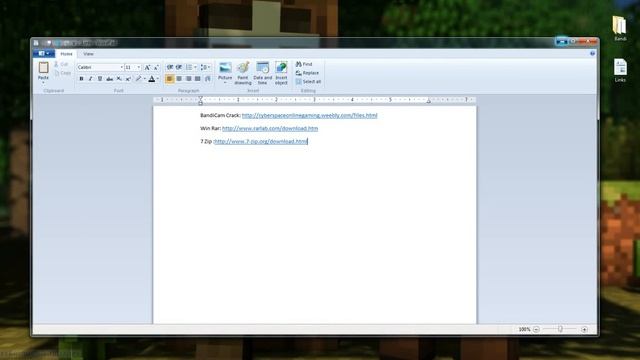Viewport: 640px width, 360px height.
Task: Open the blue WordPad file menu
Action: point(43,53)
